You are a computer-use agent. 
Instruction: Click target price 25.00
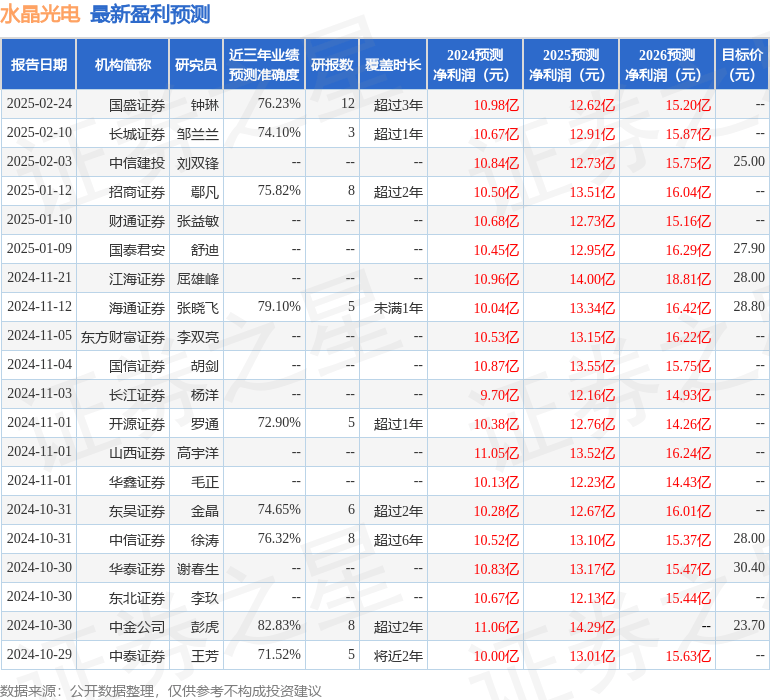click(x=749, y=161)
